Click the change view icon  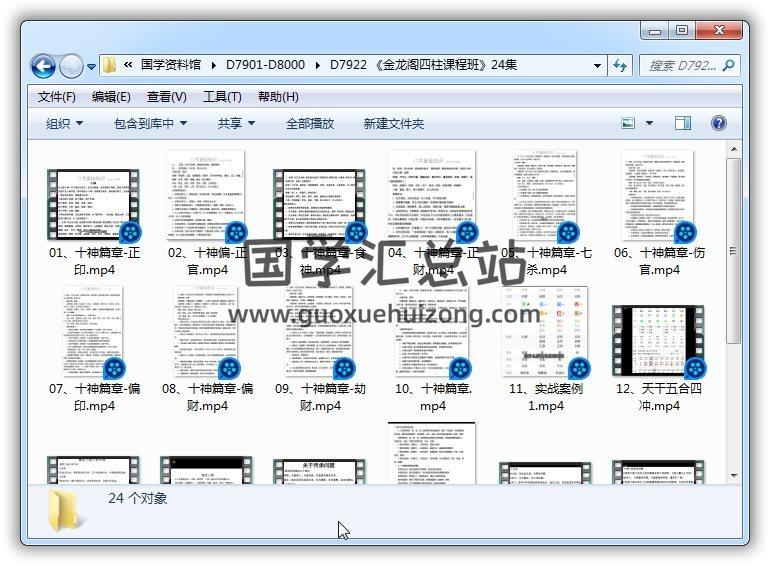tap(629, 124)
